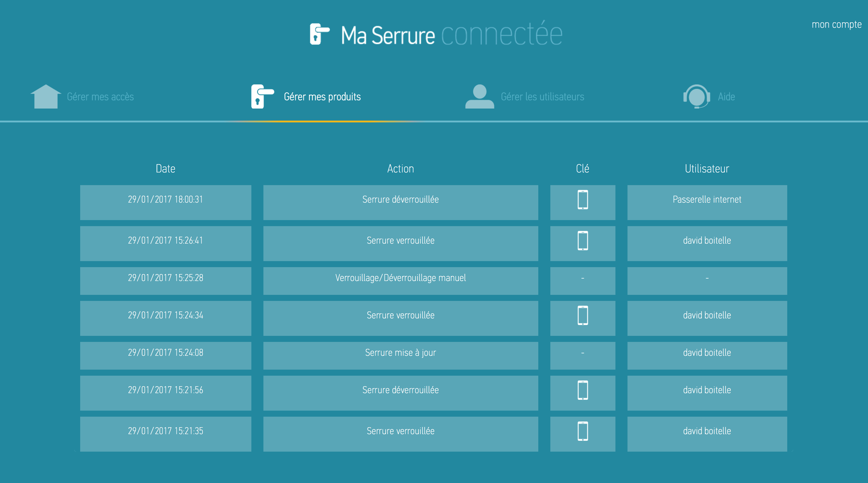Image resolution: width=868 pixels, height=483 pixels.
Task: Click david boitelle in 15:21:35 row
Action: tap(707, 434)
